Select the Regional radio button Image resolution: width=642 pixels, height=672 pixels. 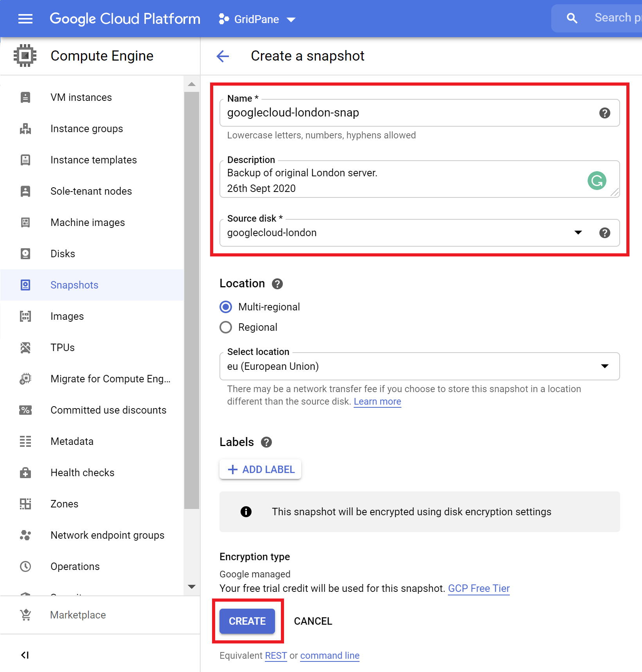226,327
